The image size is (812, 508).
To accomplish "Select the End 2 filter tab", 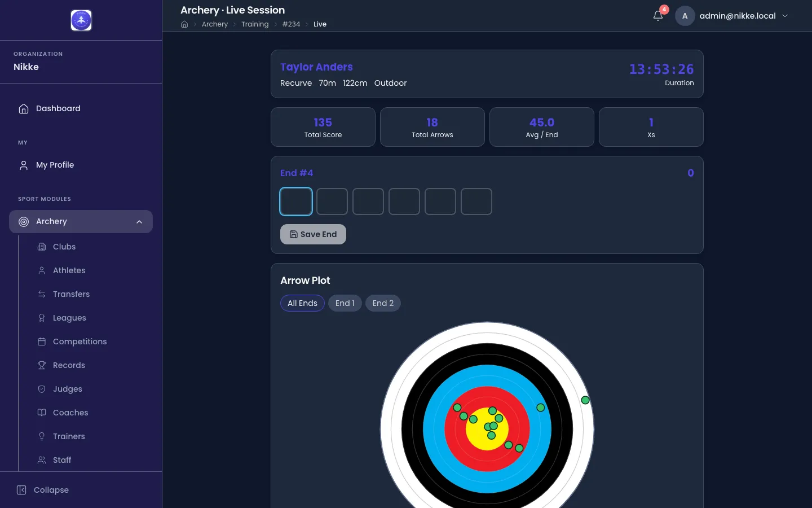I will pyautogui.click(x=383, y=303).
